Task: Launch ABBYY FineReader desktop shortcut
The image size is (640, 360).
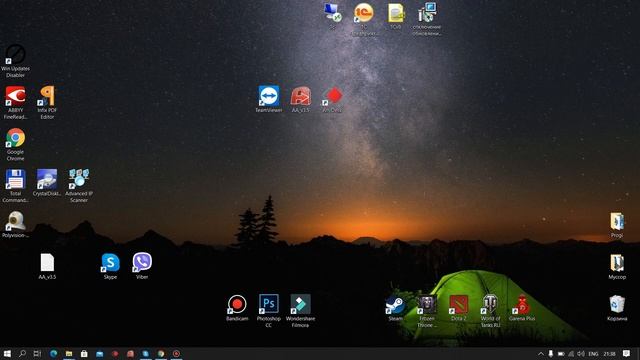Action: pos(16,102)
